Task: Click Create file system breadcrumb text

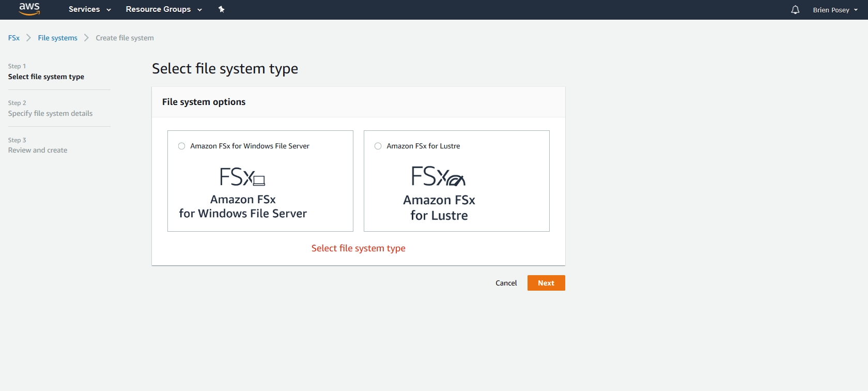Action: pos(125,38)
